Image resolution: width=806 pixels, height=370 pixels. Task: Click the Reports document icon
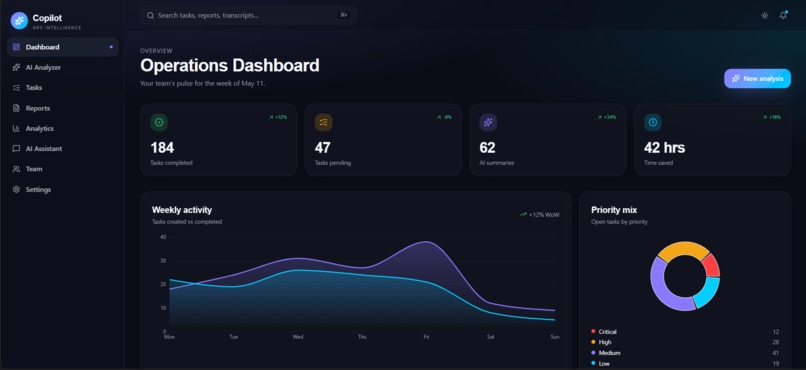coord(16,108)
